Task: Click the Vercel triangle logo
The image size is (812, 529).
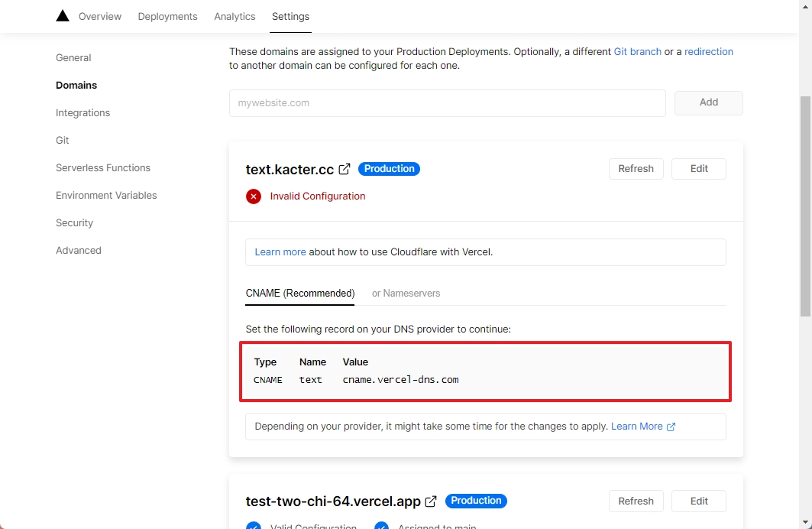Action: (63, 16)
